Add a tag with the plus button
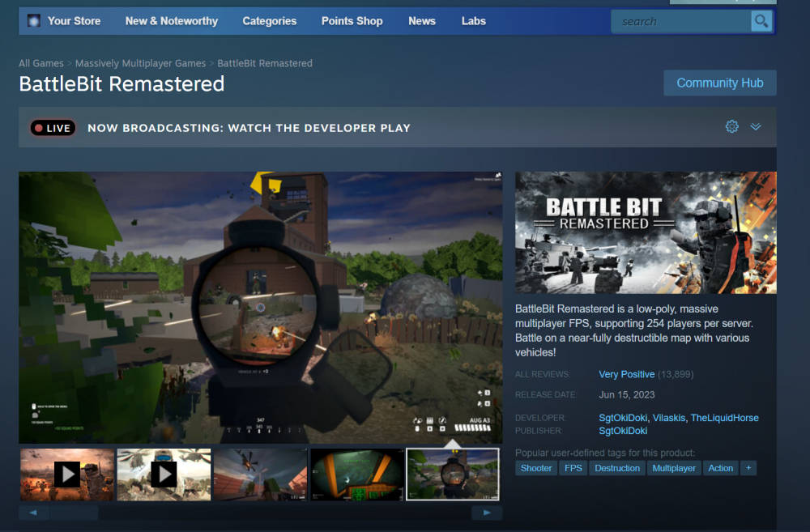Screen dimensions: 810x532 [x=748, y=468]
